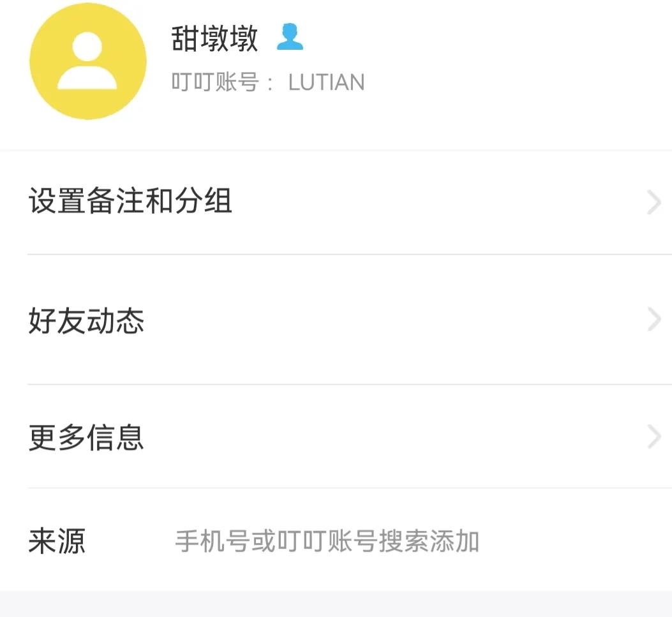Open the friend moments entry
Image resolution: width=672 pixels, height=617 pixels.
coord(85,319)
